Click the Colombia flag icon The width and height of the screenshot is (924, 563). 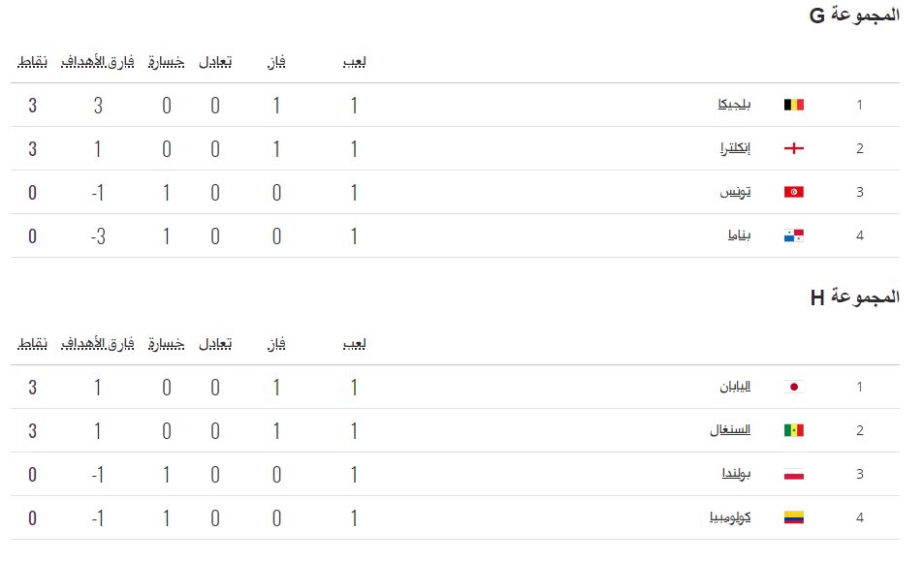[794, 517]
